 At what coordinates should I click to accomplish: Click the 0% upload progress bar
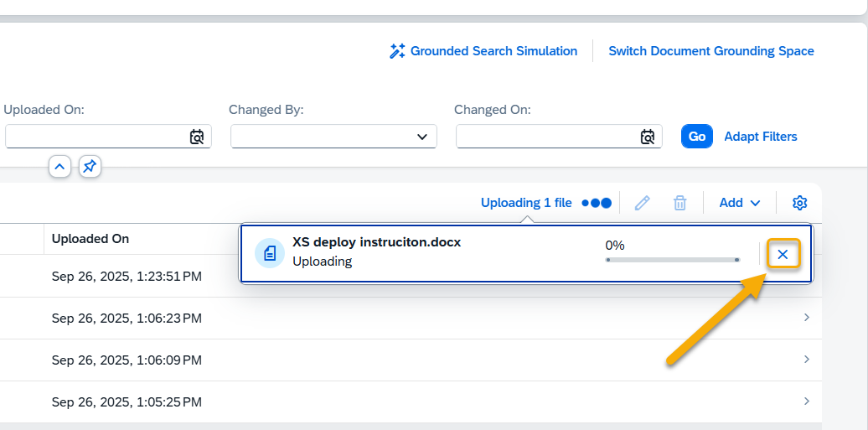pyautogui.click(x=672, y=260)
